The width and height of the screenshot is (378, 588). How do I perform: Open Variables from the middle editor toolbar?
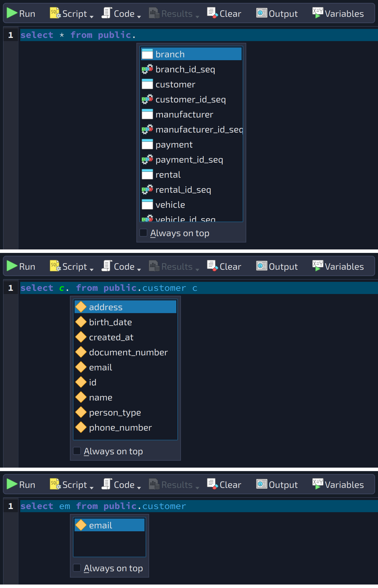[x=338, y=266]
